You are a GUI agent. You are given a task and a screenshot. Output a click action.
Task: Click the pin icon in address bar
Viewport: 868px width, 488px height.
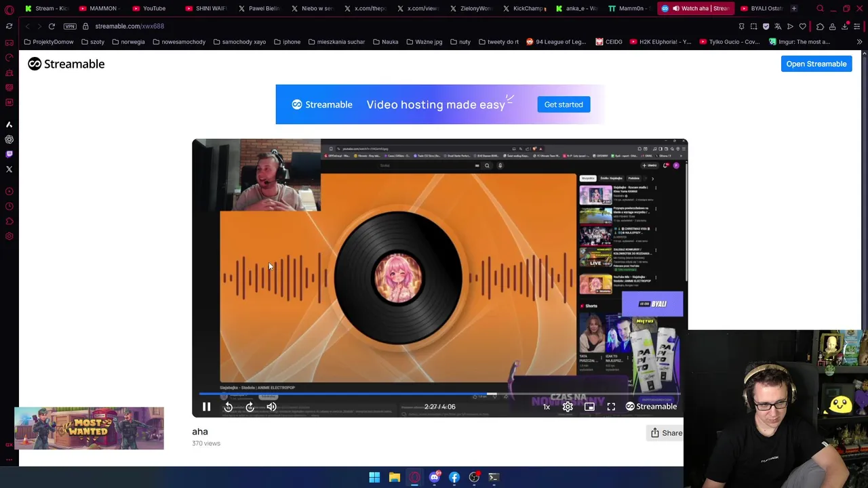[x=741, y=26]
